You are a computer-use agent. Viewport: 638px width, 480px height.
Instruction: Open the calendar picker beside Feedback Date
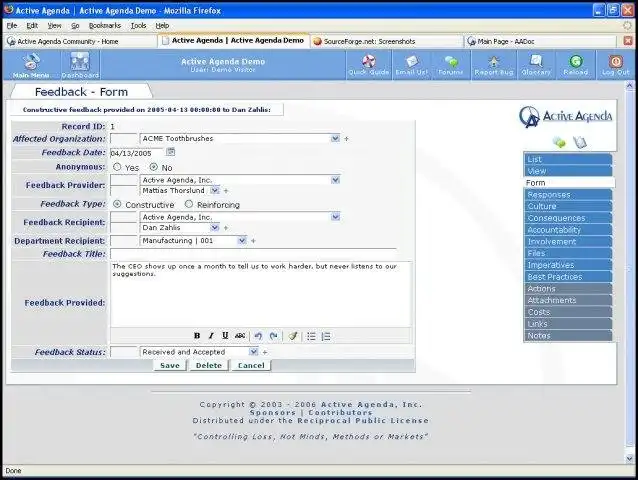tap(170, 152)
